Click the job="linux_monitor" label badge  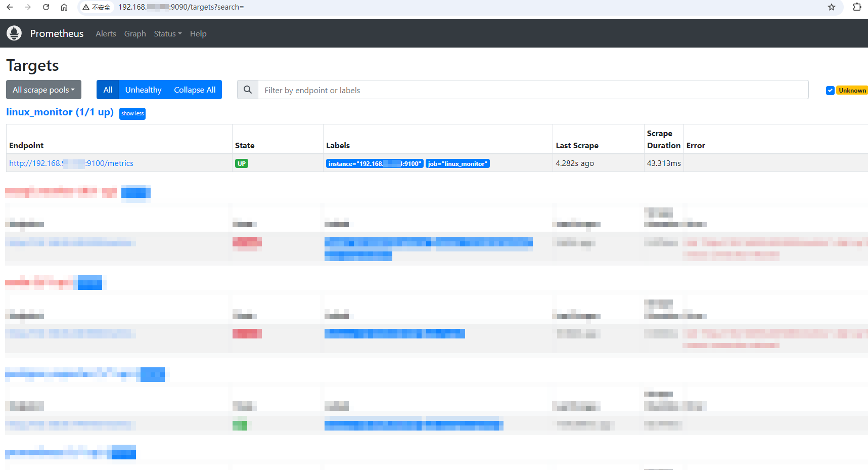pos(458,163)
